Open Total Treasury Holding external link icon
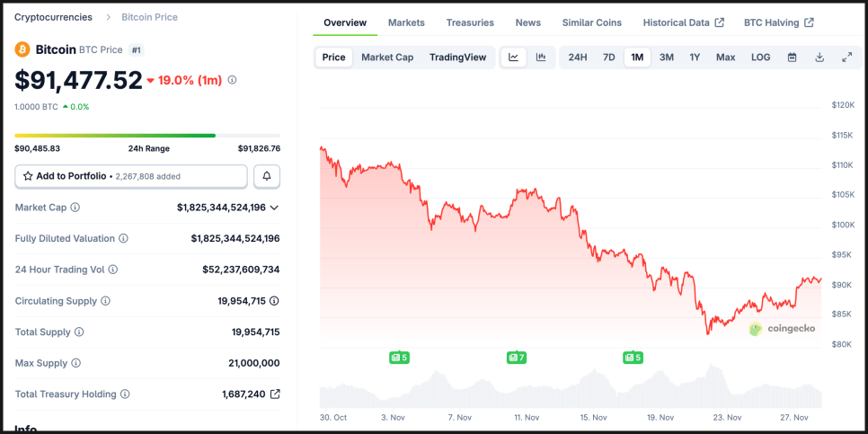The height and width of the screenshot is (434, 868). pos(275,394)
